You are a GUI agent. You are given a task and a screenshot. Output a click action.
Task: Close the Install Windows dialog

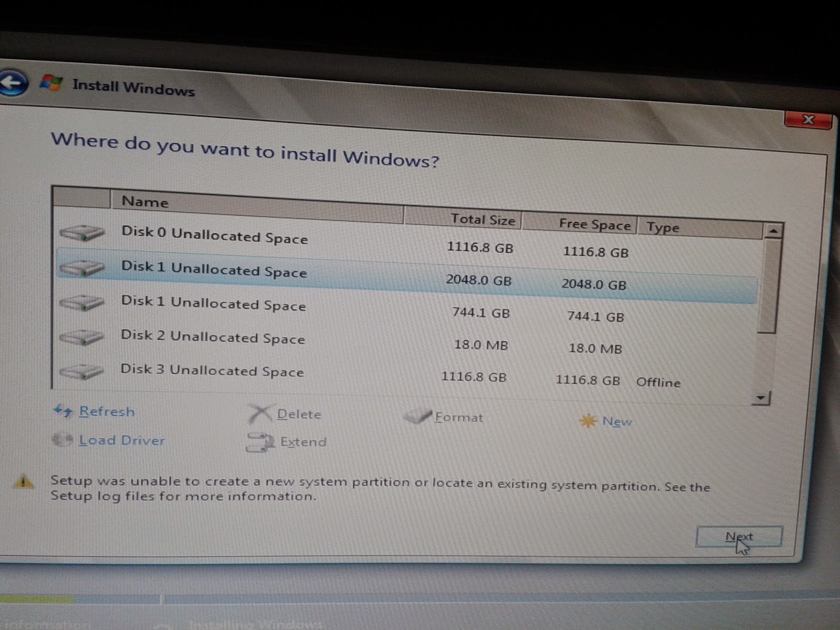pos(808,120)
